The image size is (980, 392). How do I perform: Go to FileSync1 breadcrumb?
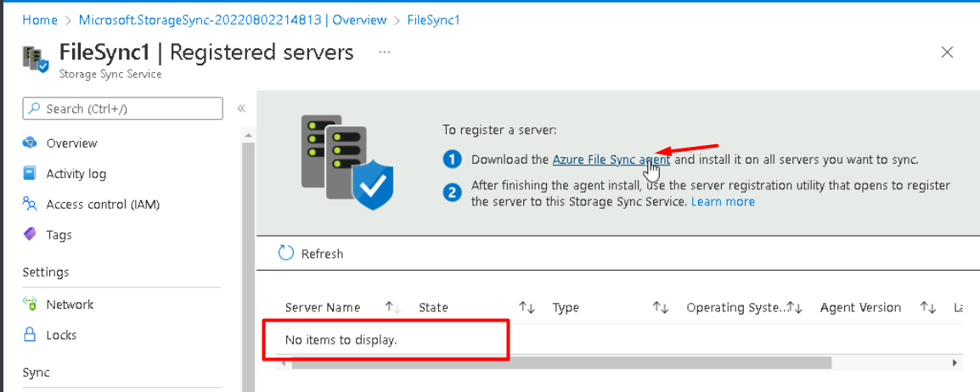(x=433, y=20)
